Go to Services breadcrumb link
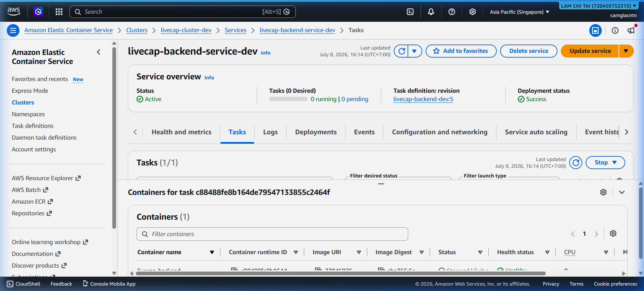The height and width of the screenshot is (291, 644). tap(235, 30)
